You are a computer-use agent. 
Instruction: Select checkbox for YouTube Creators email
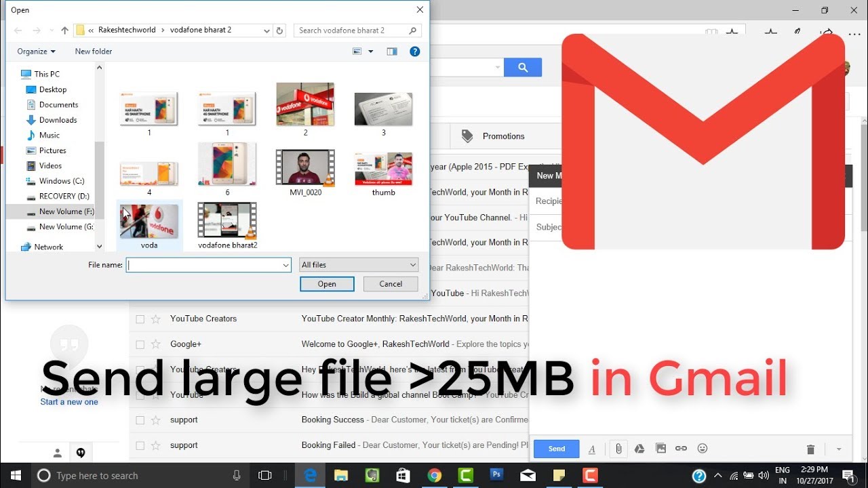coord(140,319)
